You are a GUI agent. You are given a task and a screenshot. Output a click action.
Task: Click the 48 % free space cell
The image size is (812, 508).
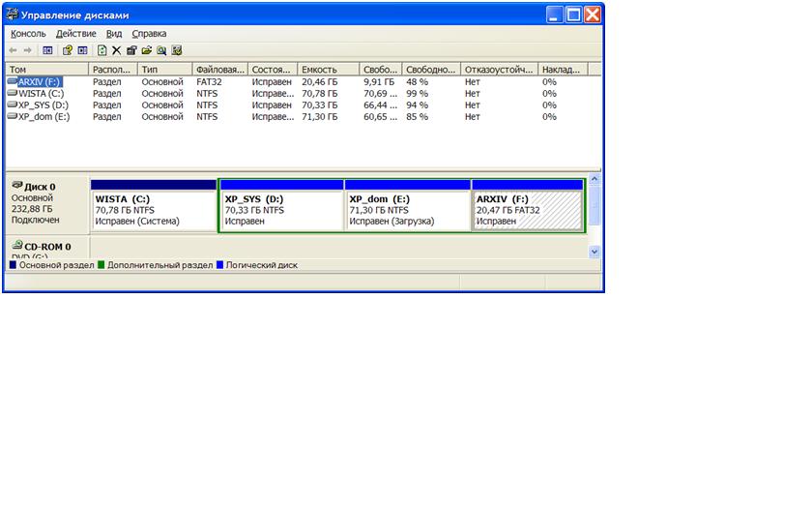(x=417, y=82)
